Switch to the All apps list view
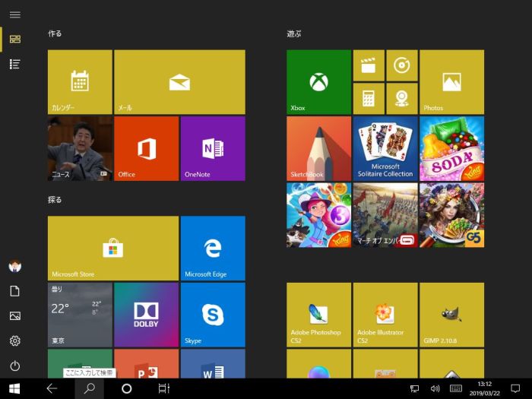Viewport: 532px width, 399px height. [14, 65]
